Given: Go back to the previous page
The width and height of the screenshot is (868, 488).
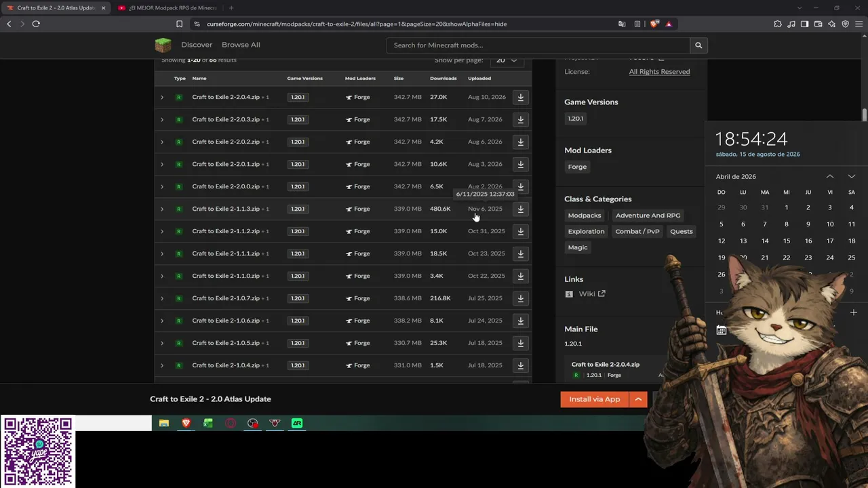Looking at the screenshot, I should 9,24.
